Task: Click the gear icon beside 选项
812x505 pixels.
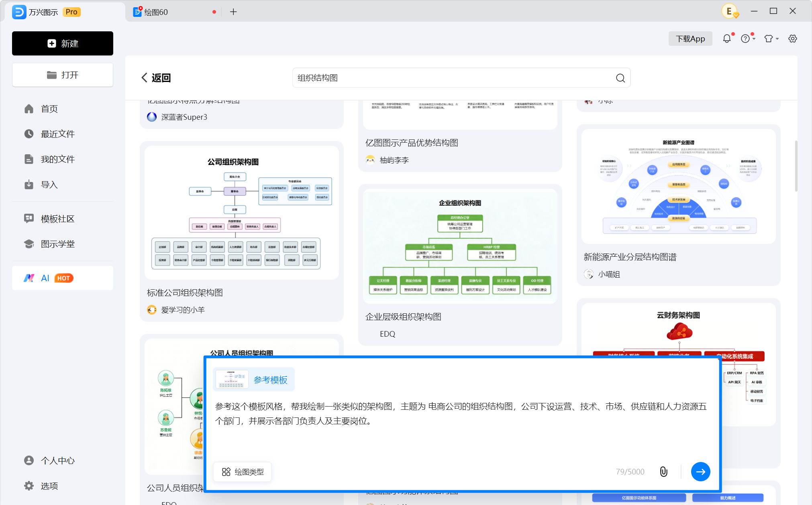Action: tap(29, 486)
